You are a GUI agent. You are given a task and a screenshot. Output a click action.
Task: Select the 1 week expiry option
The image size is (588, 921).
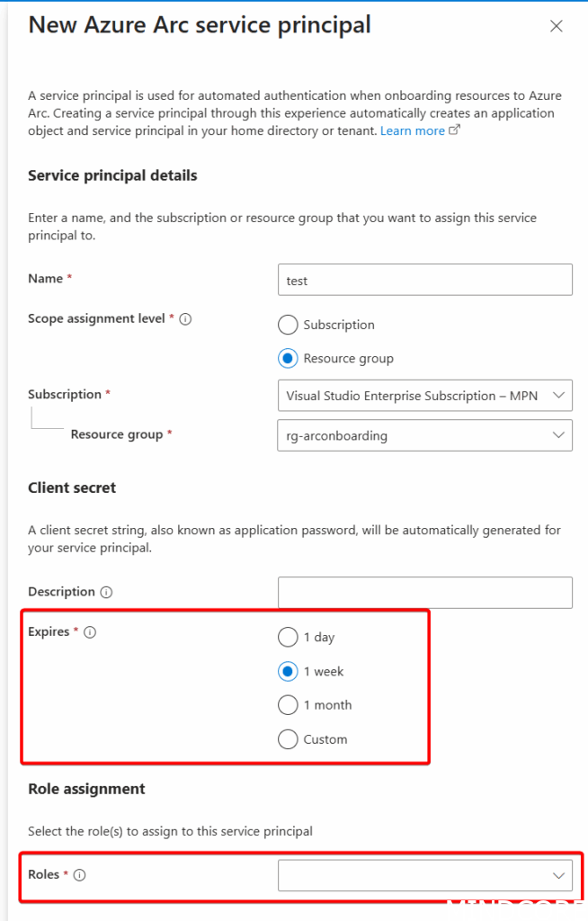288,671
